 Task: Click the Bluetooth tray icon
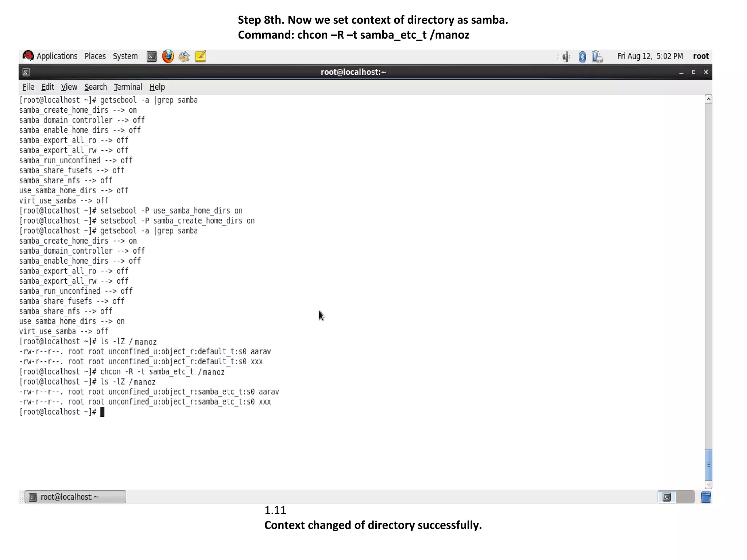coord(582,57)
